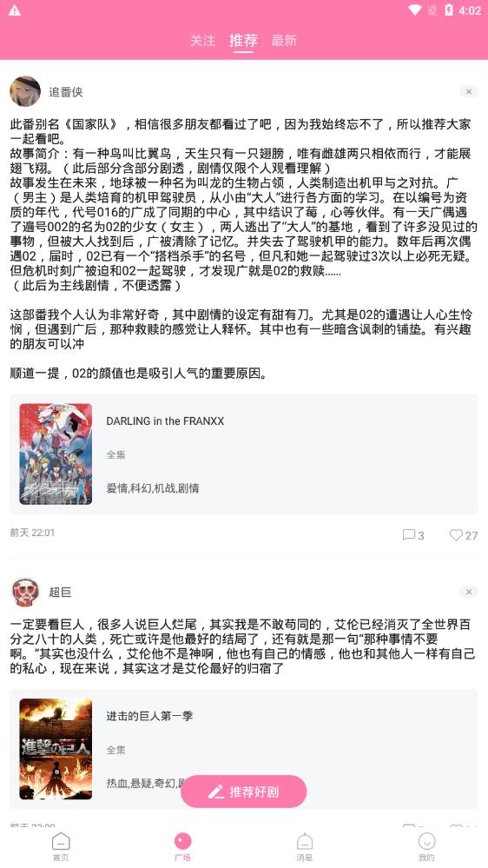Like the 追番侠 post with 27 hearts
The width and height of the screenshot is (488, 868).
456,534
